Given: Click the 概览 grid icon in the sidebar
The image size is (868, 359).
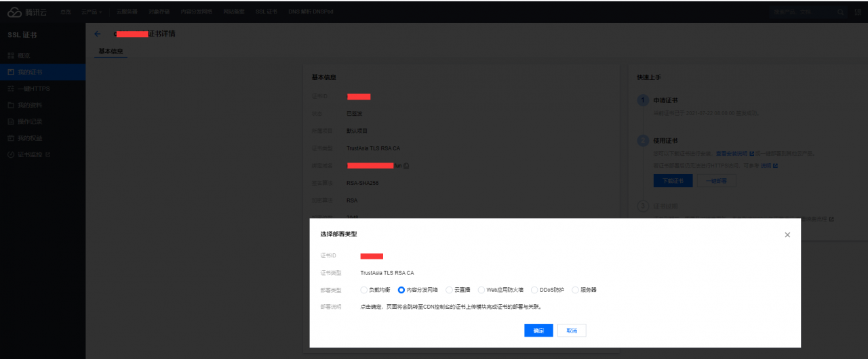Looking at the screenshot, I should 10,56.
